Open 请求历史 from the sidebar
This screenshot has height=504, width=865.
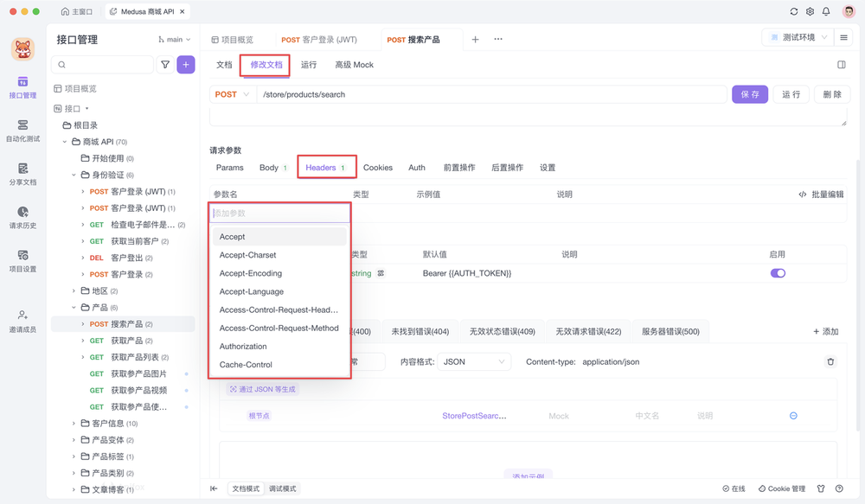tap(23, 218)
